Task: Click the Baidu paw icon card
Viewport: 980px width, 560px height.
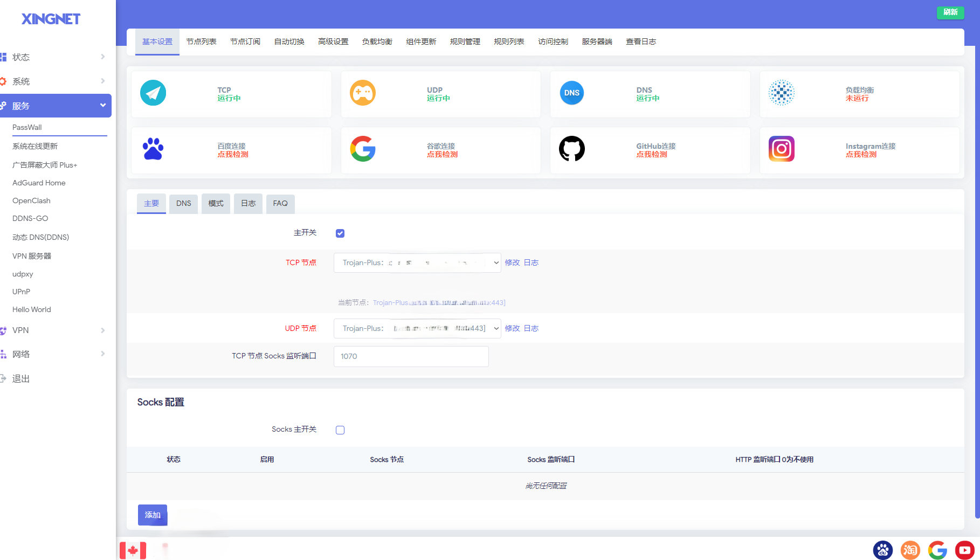Action: (153, 149)
